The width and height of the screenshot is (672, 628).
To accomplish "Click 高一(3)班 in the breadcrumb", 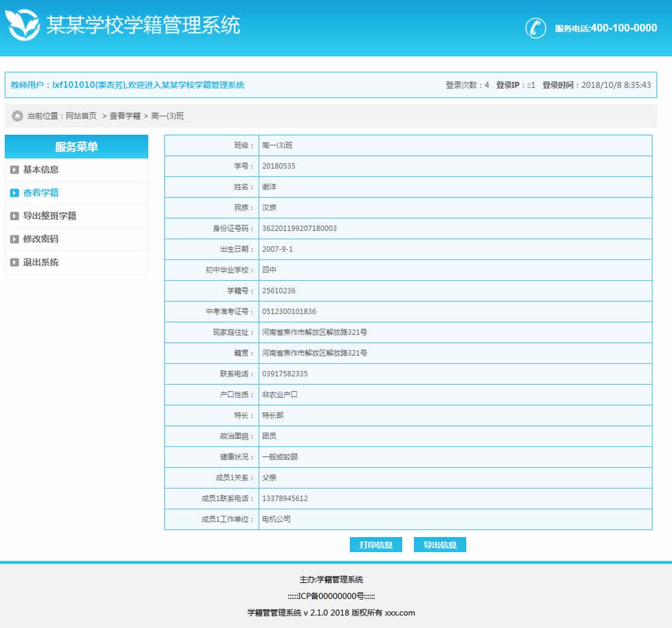I will [x=167, y=116].
